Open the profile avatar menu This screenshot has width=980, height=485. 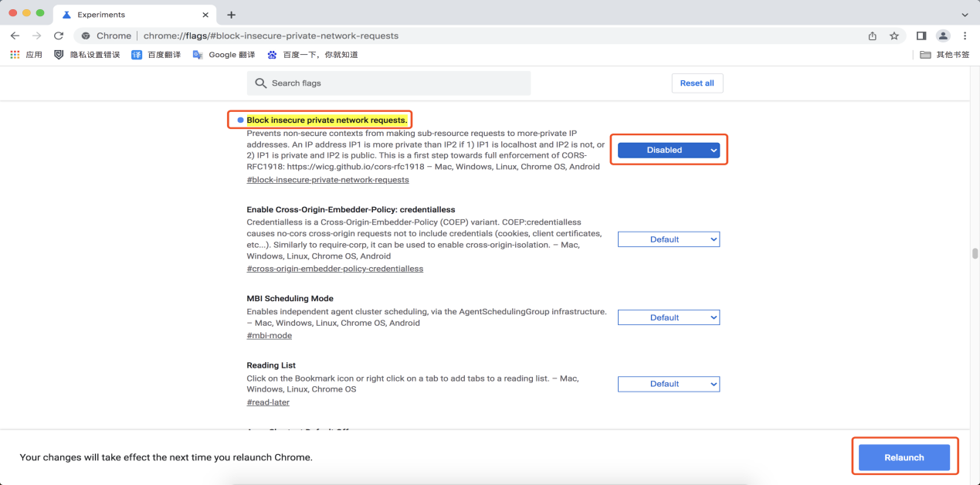pyautogui.click(x=943, y=36)
